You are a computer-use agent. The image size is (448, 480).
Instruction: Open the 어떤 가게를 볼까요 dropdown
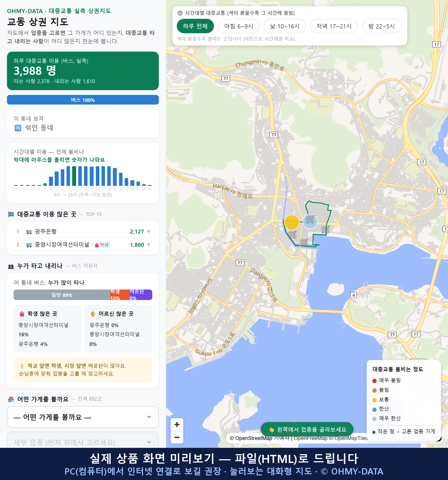(x=83, y=417)
